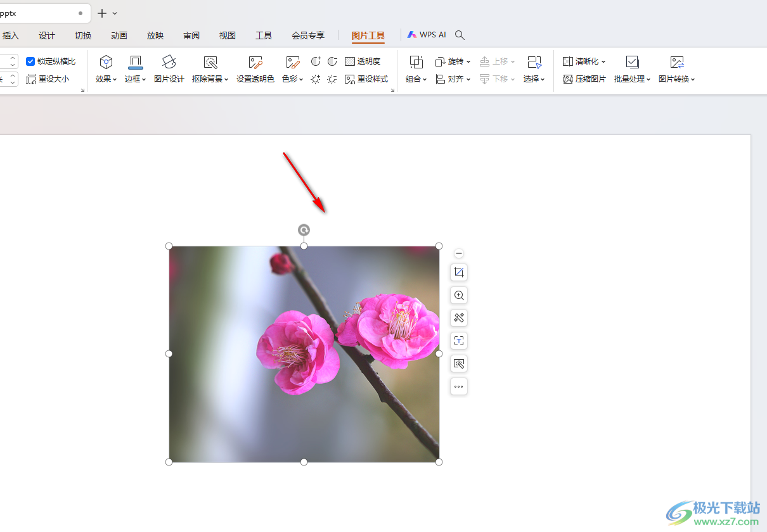Click the AI beautify icon beside image
The image size is (767, 532).
point(459,318)
